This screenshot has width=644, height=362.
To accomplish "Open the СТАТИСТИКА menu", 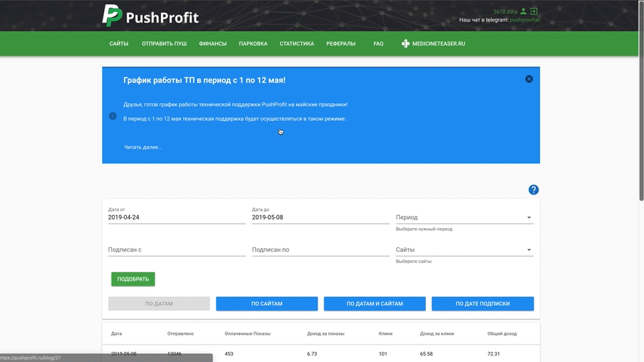I will pos(297,44).
